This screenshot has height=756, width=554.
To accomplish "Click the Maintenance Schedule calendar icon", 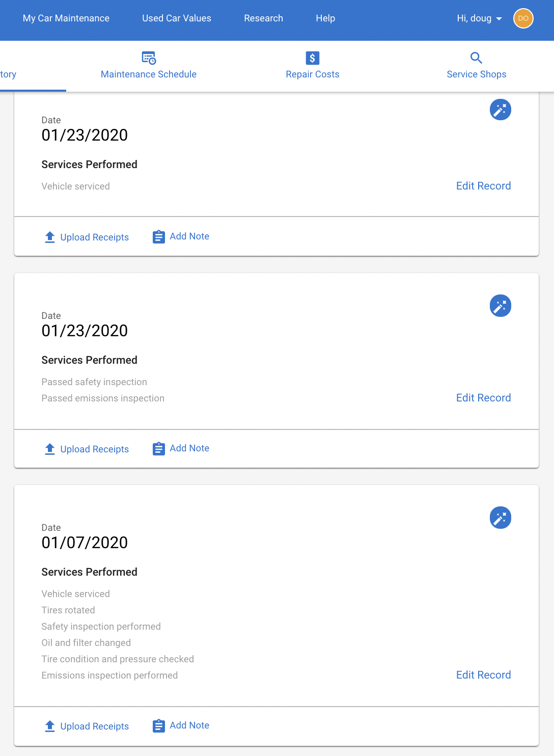I will 149,58.
